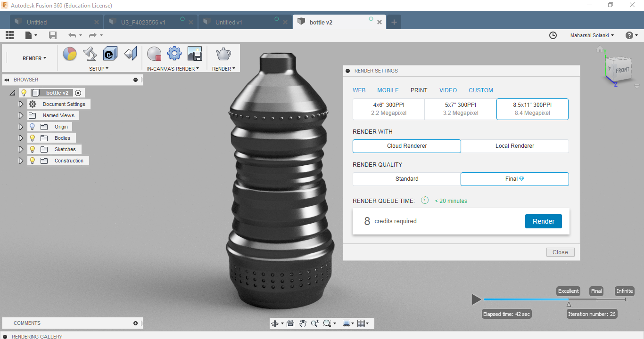This screenshot has height=339, width=644.
Task: Go to ViewCube home view
Action: (600, 49)
